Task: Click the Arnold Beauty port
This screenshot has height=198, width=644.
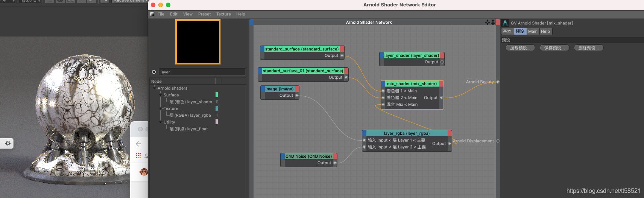Action: tap(498, 82)
